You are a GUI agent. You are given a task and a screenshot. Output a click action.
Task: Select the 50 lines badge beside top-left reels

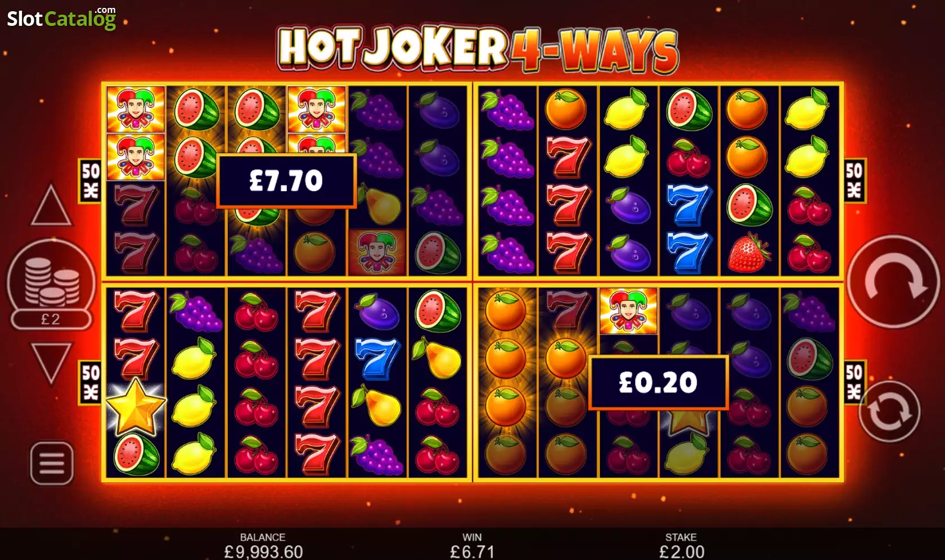(91, 180)
